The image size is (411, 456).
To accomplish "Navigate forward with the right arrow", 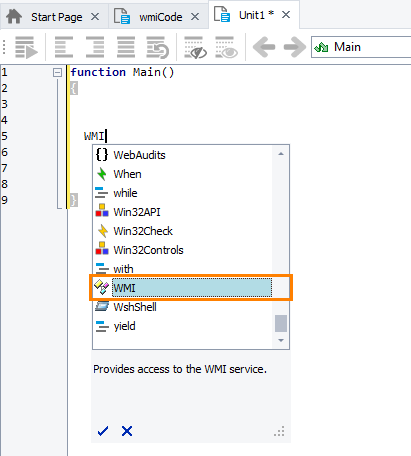I will pyautogui.click(x=295, y=47).
